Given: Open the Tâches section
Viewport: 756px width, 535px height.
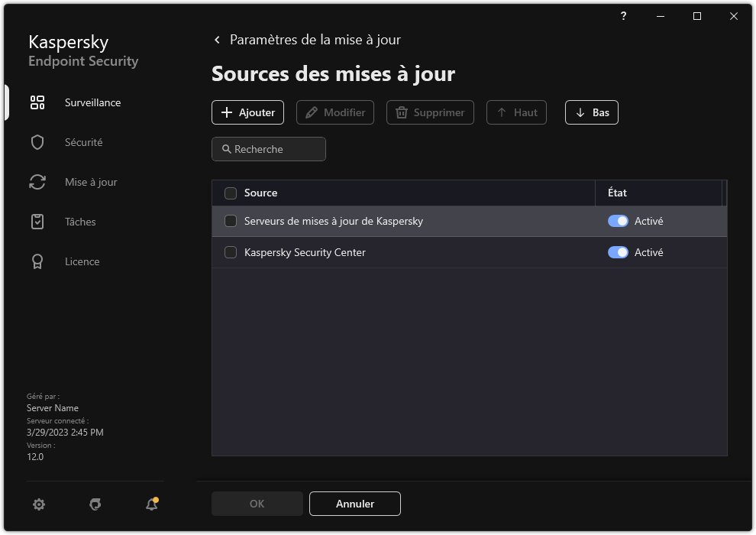Looking at the screenshot, I should click(79, 222).
